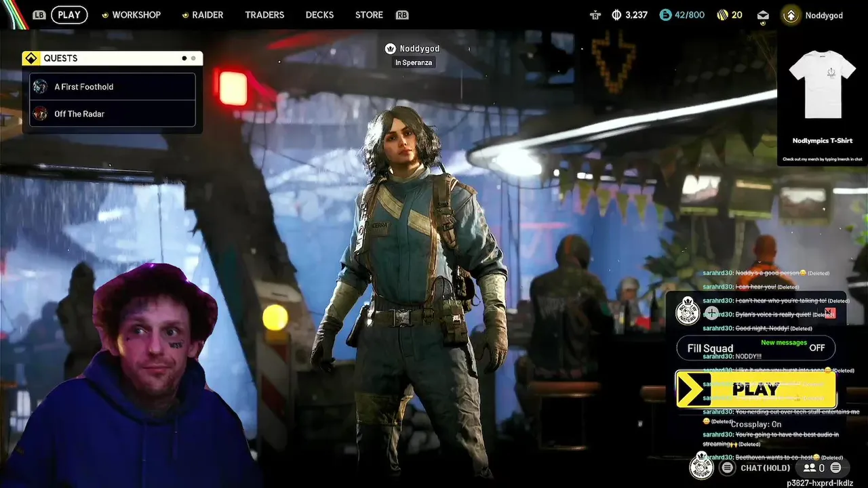
Task: Click the Noddygod username in top bar
Action: click(824, 15)
